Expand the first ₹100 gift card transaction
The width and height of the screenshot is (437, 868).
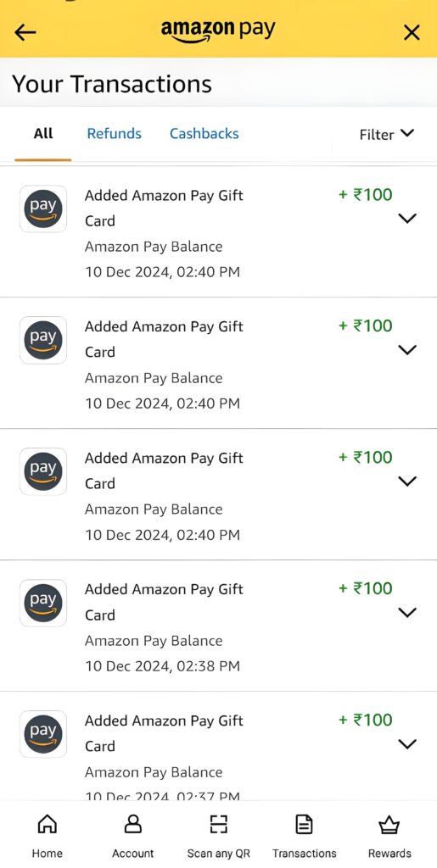(407, 219)
